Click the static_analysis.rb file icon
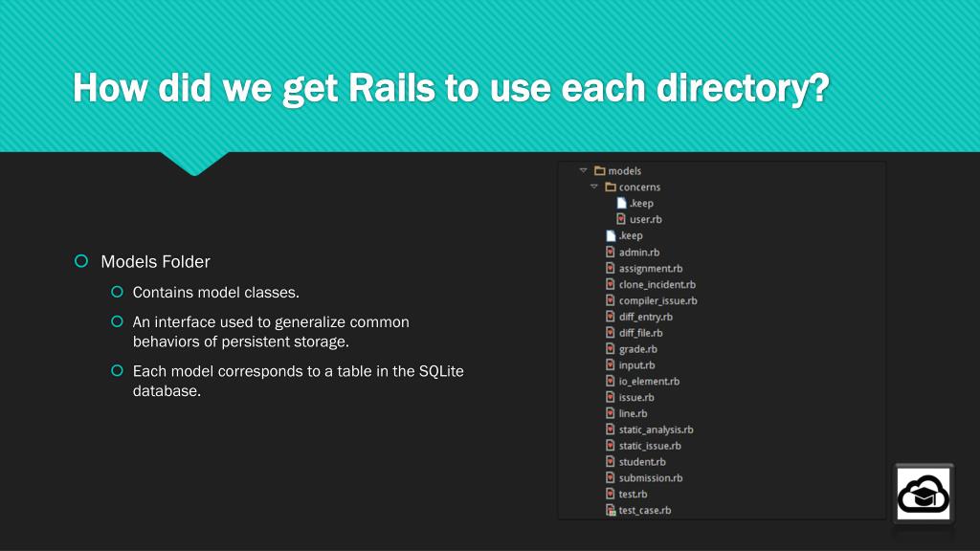This screenshot has width=980, height=551. pyautogui.click(x=611, y=430)
